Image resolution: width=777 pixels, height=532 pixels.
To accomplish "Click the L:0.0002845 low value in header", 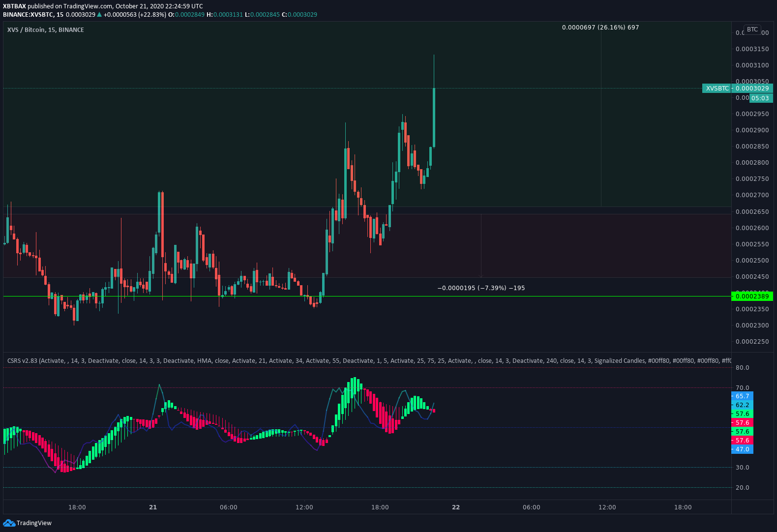I will tap(262, 14).
